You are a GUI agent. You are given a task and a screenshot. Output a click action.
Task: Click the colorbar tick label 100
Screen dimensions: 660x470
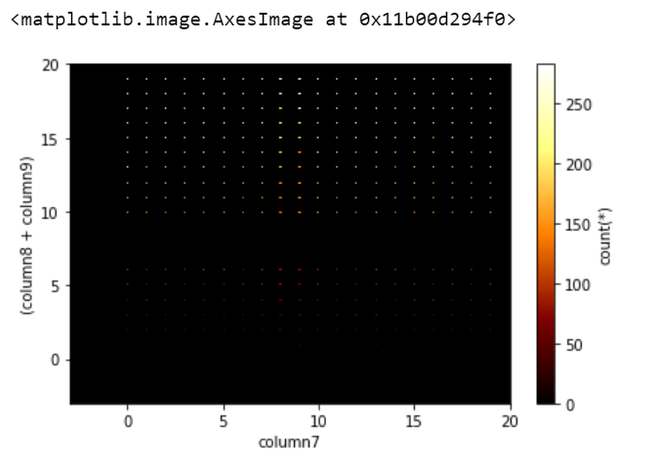579,285
